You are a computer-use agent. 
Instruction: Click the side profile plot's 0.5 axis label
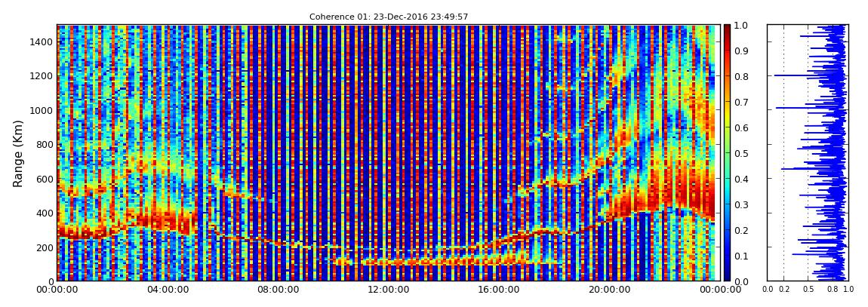tap(808, 290)
